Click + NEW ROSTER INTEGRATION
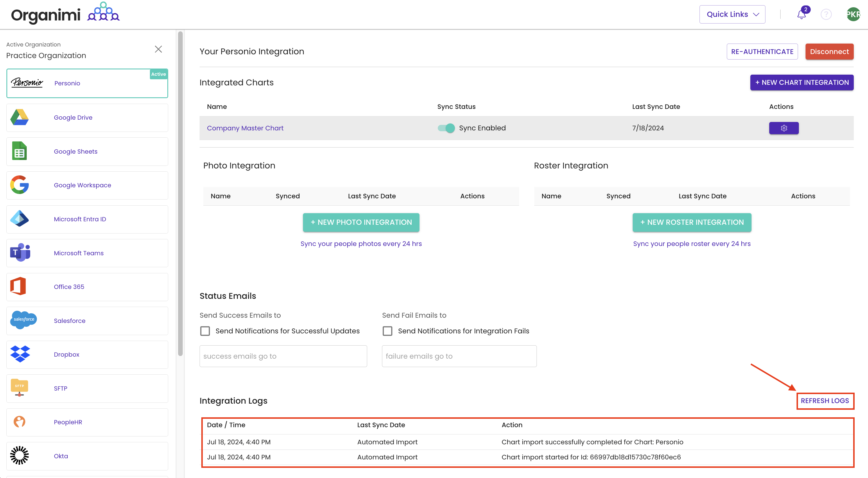 coord(692,222)
